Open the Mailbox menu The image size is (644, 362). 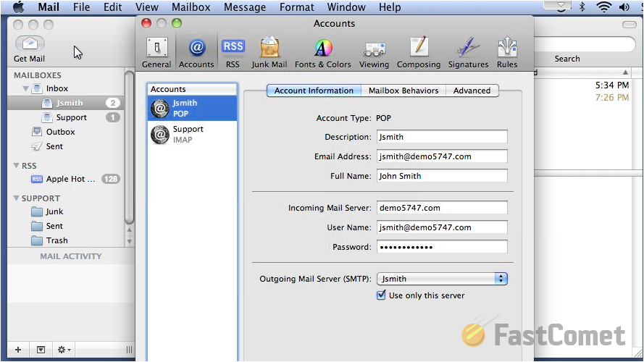click(x=191, y=7)
